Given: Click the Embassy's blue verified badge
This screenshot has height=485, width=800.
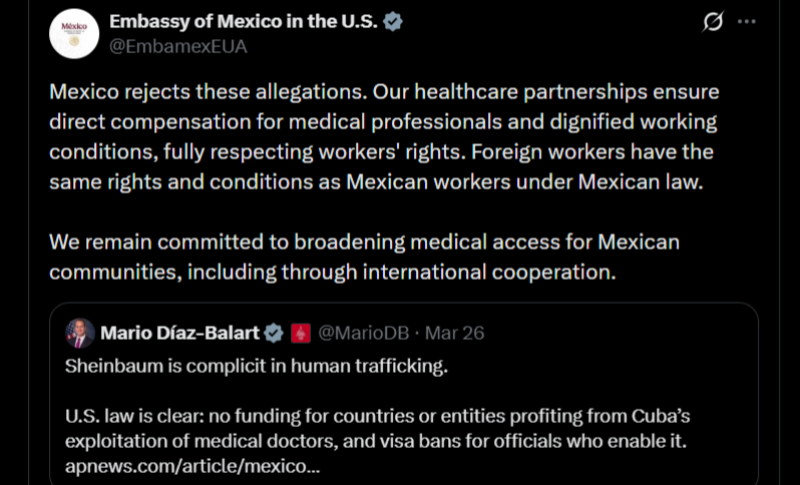Looking at the screenshot, I should pos(394,22).
